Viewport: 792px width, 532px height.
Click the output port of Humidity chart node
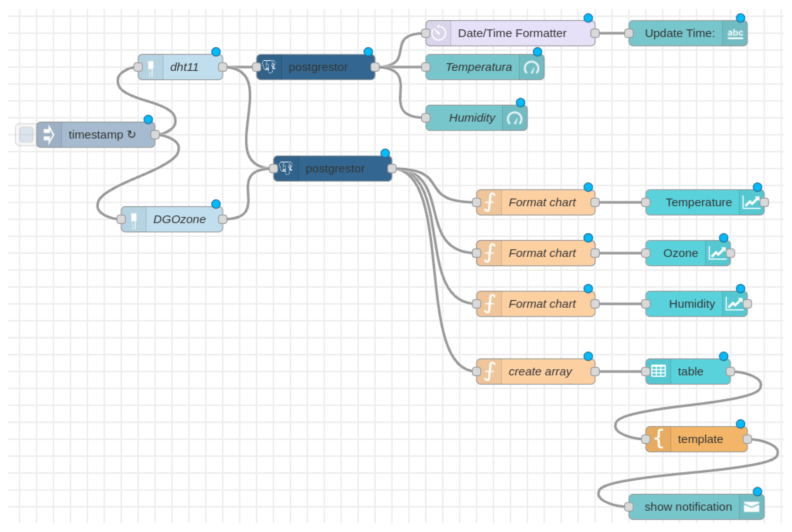point(748,304)
